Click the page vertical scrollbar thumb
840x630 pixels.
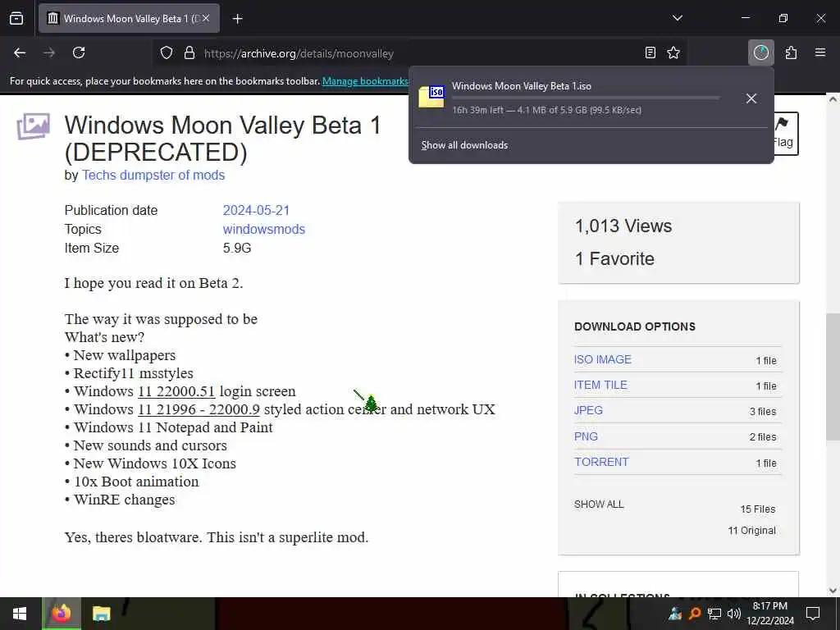[833, 377]
